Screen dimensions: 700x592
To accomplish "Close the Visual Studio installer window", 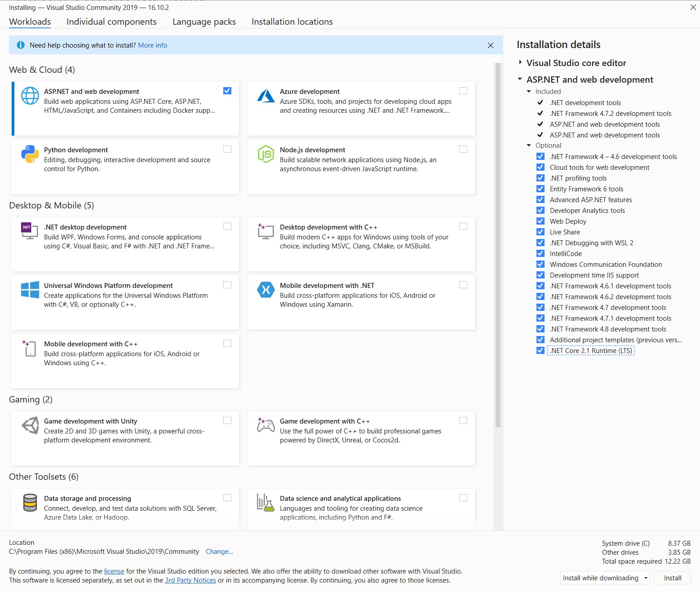I will [693, 7].
